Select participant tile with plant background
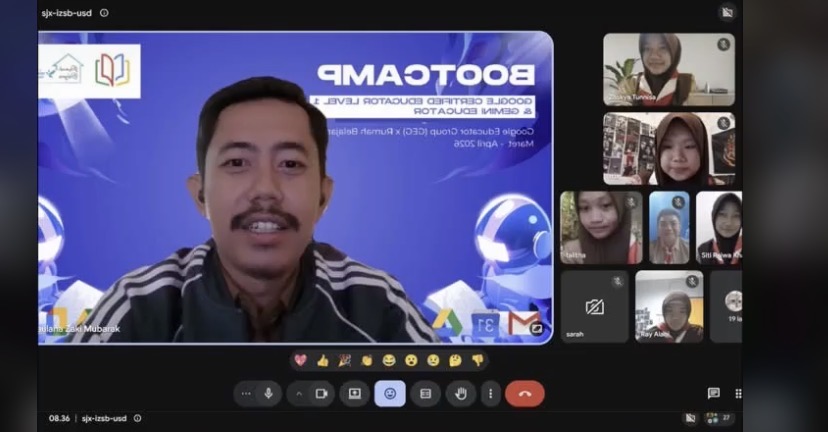The width and height of the screenshot is (828, 432). 669,70
